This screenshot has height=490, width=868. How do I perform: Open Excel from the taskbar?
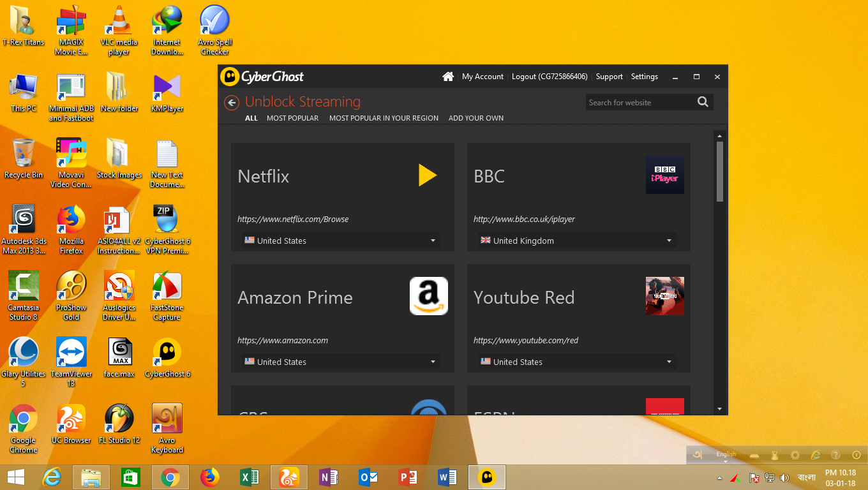(x=249, y=477)
